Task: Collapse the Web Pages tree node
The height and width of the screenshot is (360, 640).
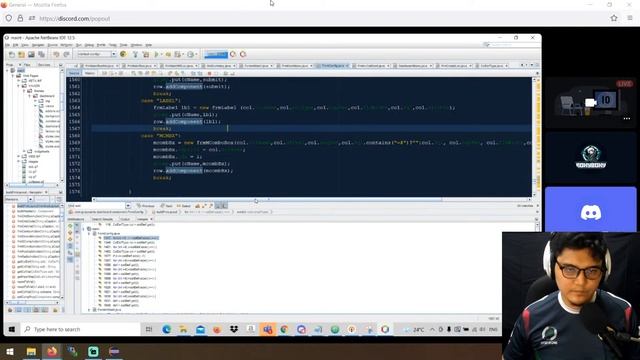Action: 13,76
